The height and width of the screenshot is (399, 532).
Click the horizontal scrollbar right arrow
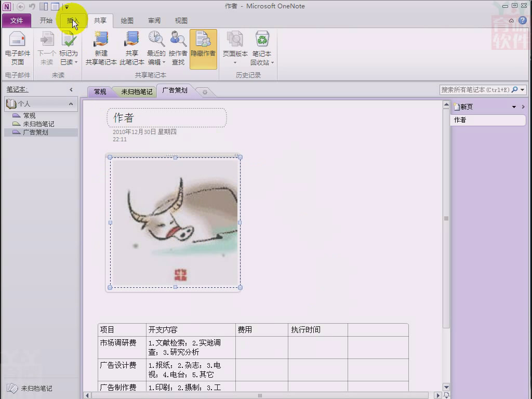coord(438,395)
